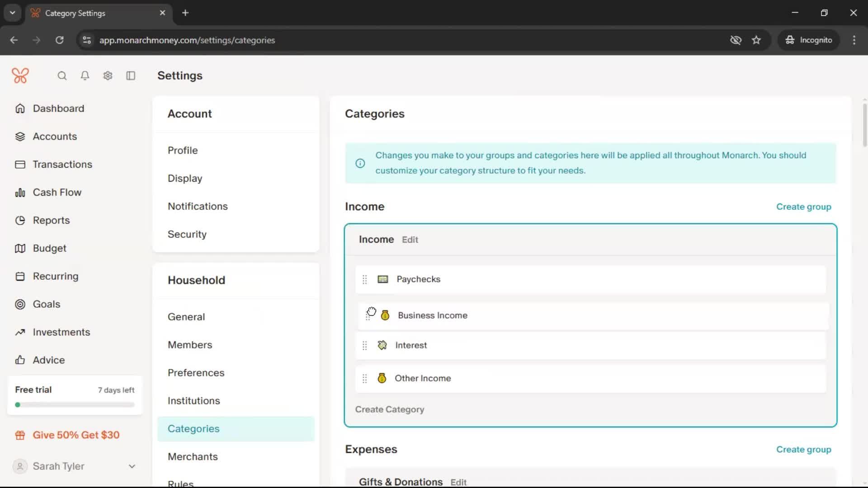Click Create group next to Income

tap(803, 206)
